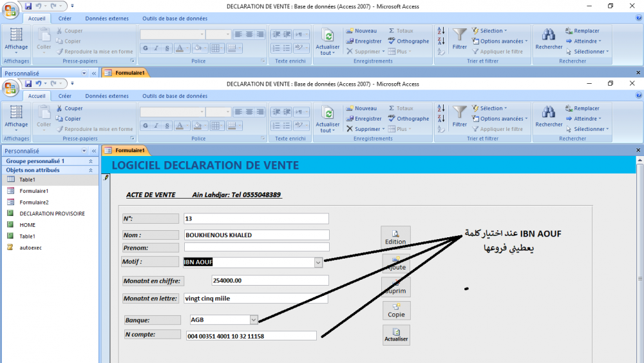Toggle underline (S) formatting in the front window
The height and width of the screenshot is (363, 644).
(167, 126)
